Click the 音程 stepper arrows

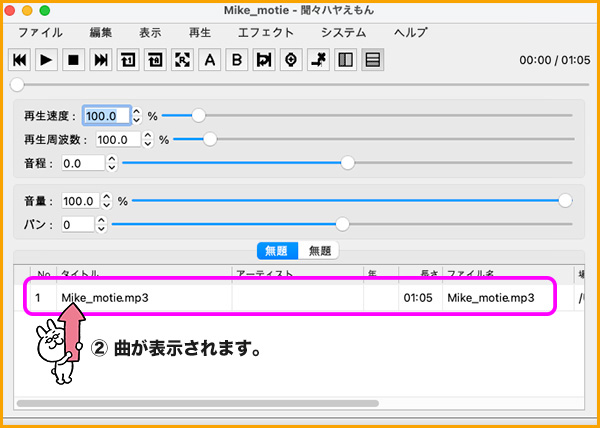point(111,163)
